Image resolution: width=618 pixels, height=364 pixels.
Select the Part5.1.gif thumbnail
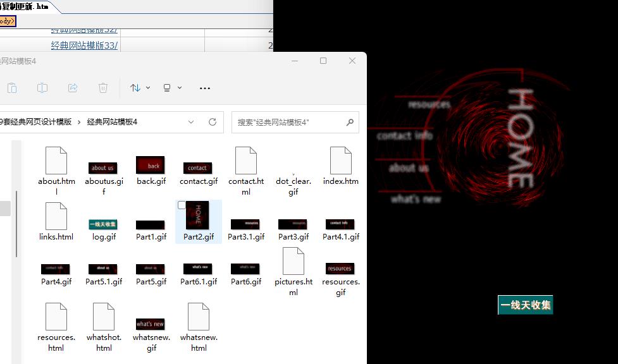[x=103, y=269]
